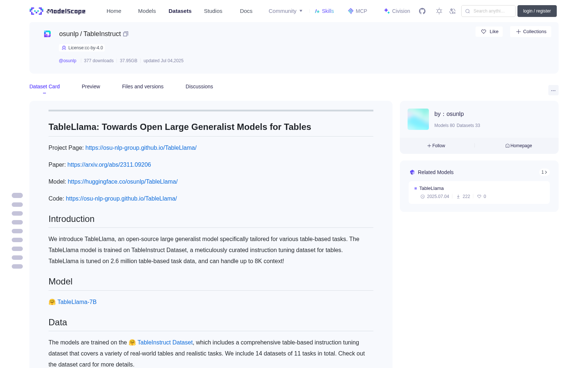The width and height of the screenshot is (588, 368).
Task: Click the osunlp organization thumbnail
Action: tap(418, 119)
